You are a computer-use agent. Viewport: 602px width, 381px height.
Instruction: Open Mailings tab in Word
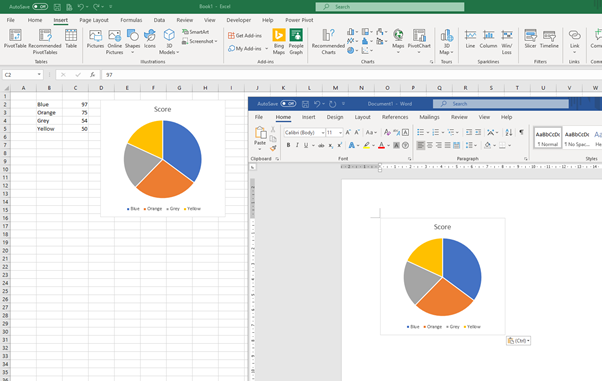[429, 117]
